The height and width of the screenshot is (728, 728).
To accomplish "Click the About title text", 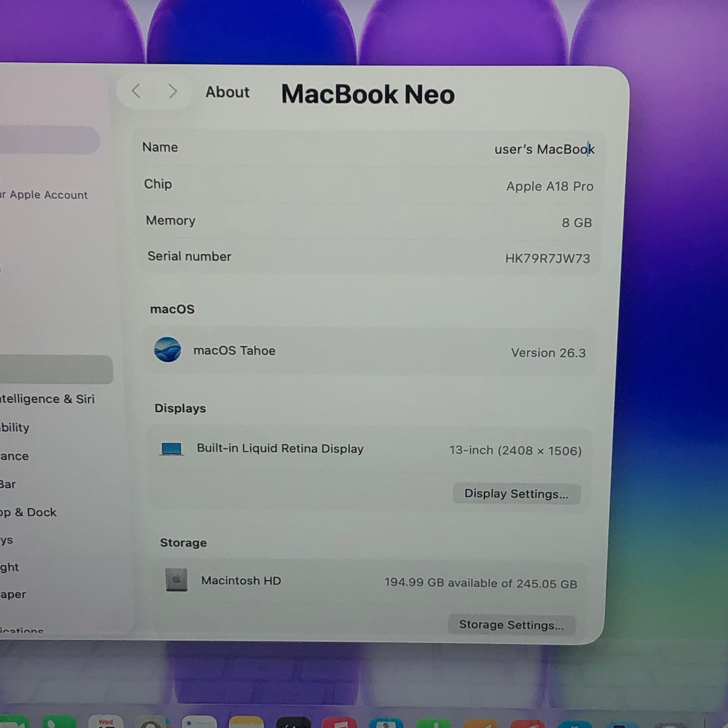I will click(x=227, y=92).
